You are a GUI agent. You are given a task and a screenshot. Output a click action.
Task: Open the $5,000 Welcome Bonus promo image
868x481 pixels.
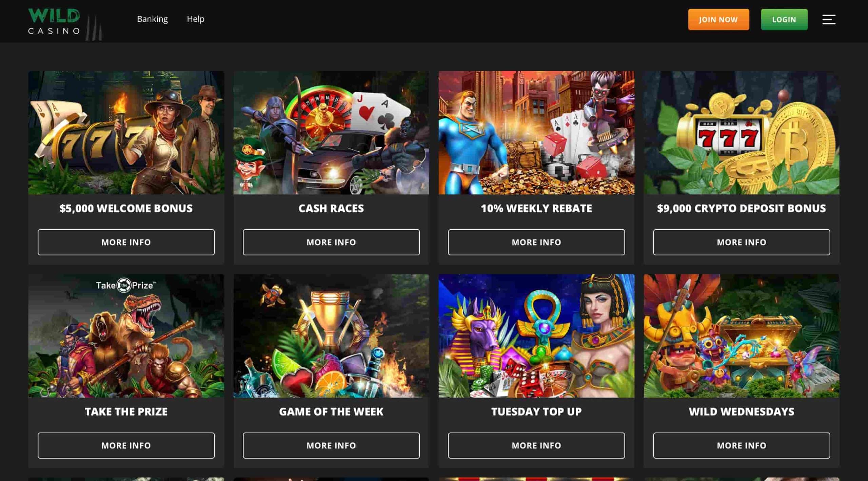126,133
